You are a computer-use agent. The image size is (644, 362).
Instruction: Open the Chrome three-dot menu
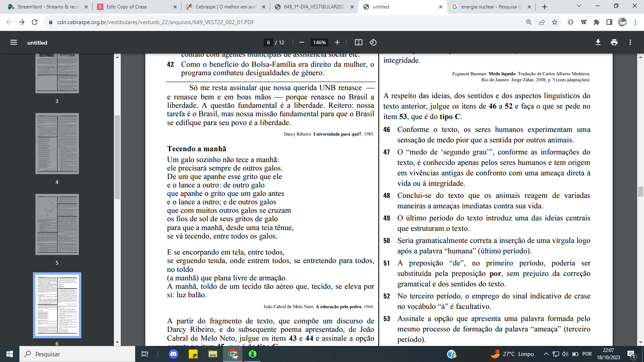[635, 22]
